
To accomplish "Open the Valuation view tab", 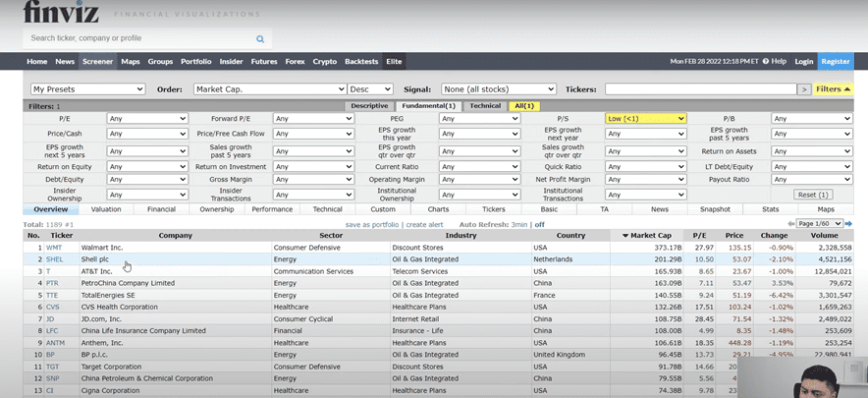I will coord(105,209).
